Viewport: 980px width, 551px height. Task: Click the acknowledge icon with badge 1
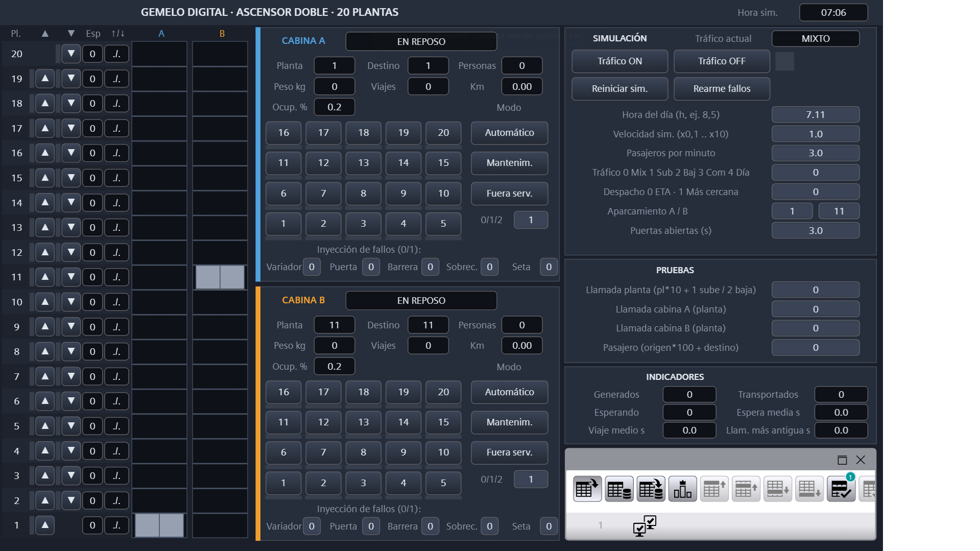tap(841, 489)
